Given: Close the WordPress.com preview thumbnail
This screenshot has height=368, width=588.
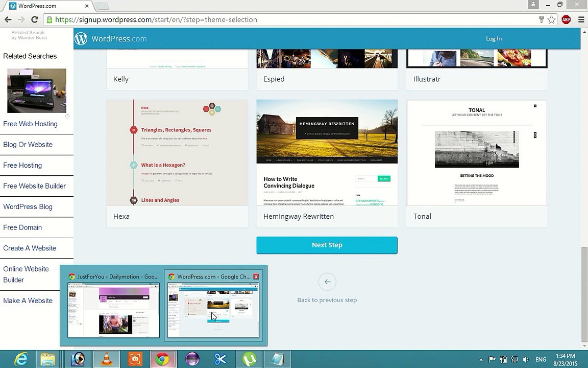Looking at the screenshot, I should [x=256, y=277].
